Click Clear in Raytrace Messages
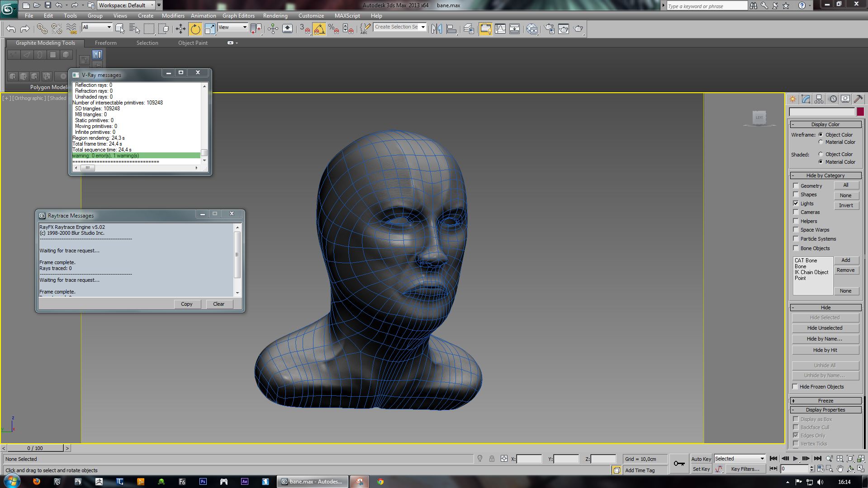 [x=218, y=304]
